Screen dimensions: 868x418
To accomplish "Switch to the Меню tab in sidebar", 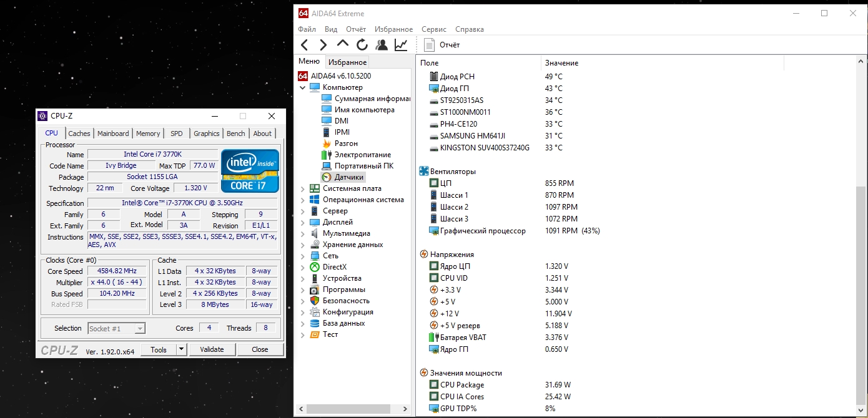I will click(x=309, y=61).
